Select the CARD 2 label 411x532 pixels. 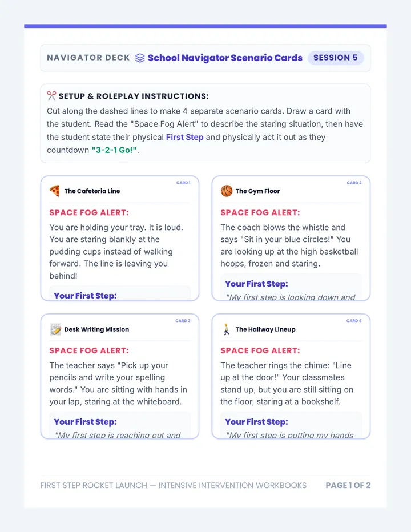pos(354,183)
